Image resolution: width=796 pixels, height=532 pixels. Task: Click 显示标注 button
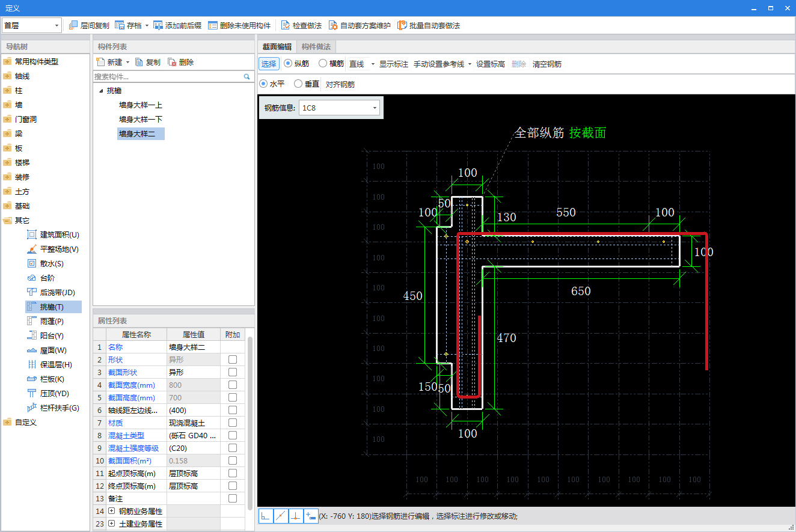[x=393, y=64]
